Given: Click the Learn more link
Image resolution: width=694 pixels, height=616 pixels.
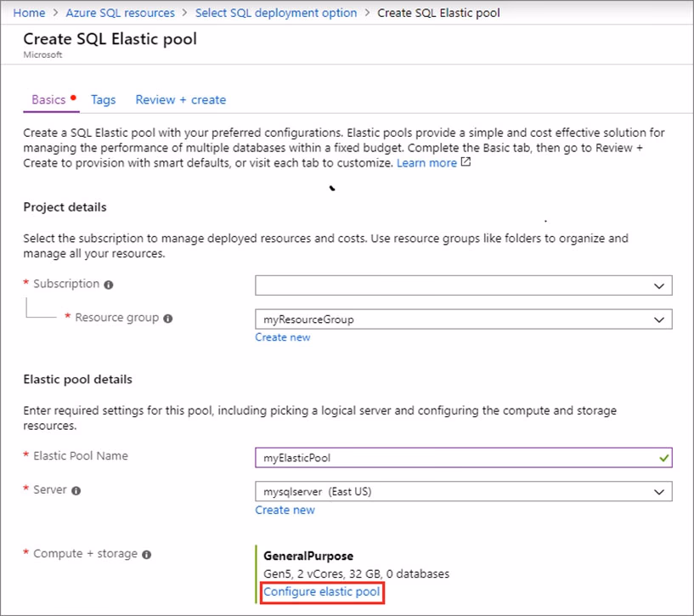Looking at the screenshot, I should tap(426, 163).
